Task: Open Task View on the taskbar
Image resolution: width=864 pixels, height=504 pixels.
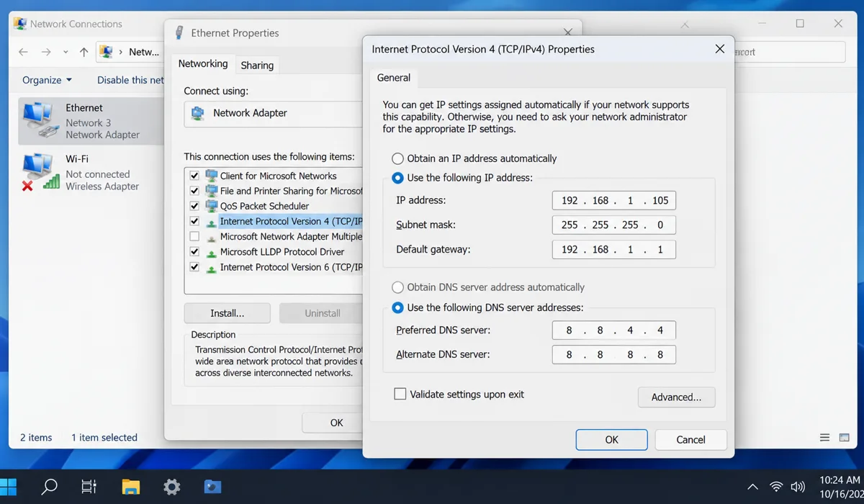Action: [x=89, y=487]
